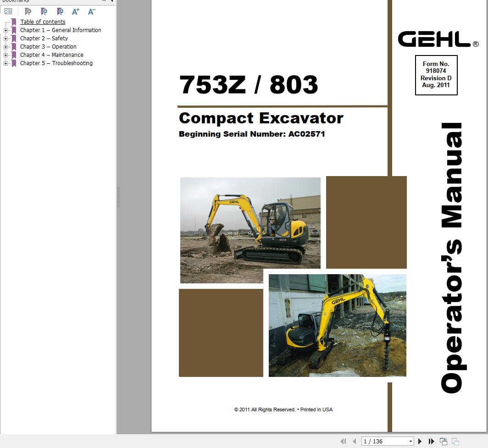The image size is (488, 448).
Task: Jump to the last page
Action: click(x=432, y=441)
